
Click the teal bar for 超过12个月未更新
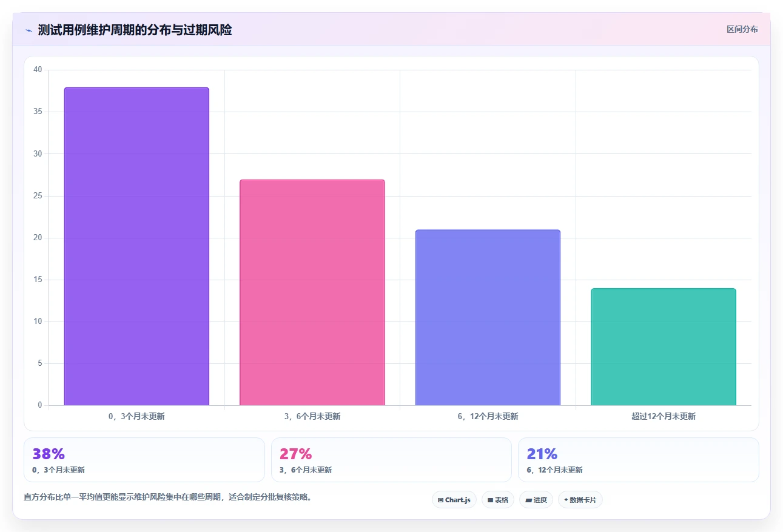[x=664, y=347]
